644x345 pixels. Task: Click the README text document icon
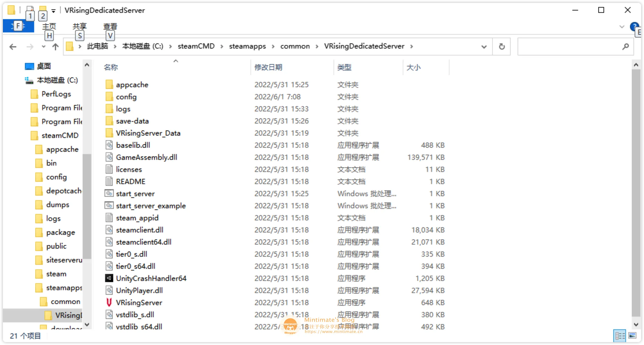pos(109,181)
